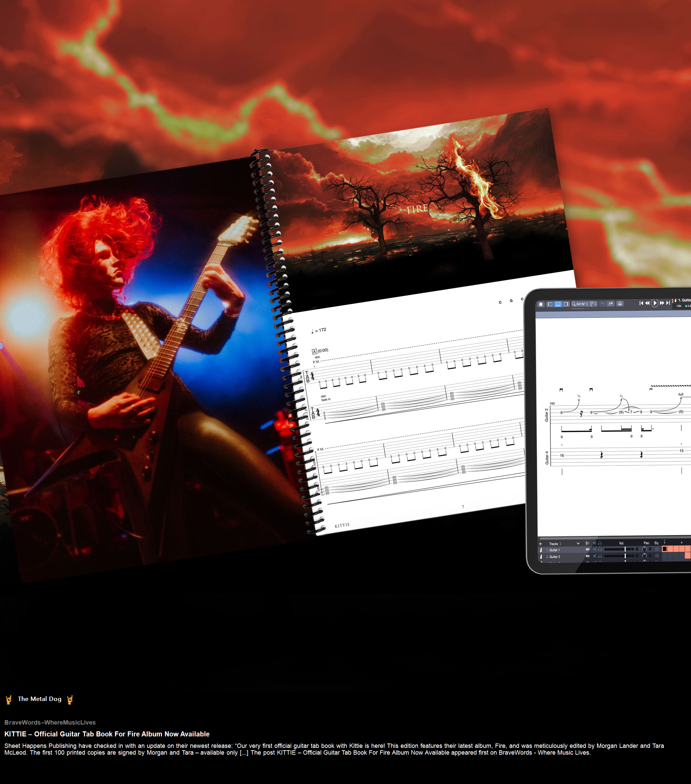
Task: Click the rewind double-arrow button
Action: 648,303
